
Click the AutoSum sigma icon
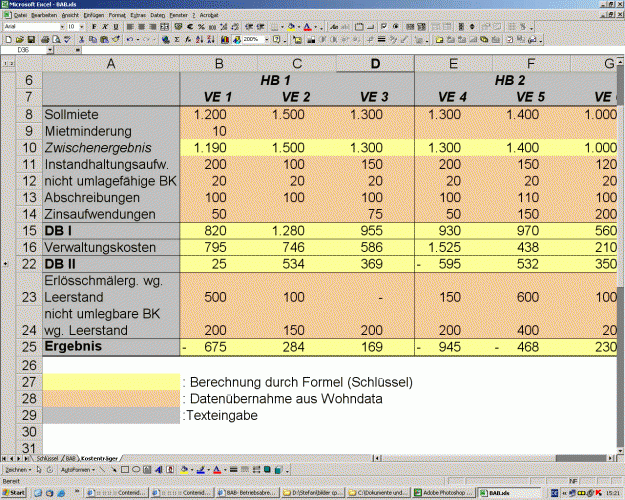(x=177, y=39)
